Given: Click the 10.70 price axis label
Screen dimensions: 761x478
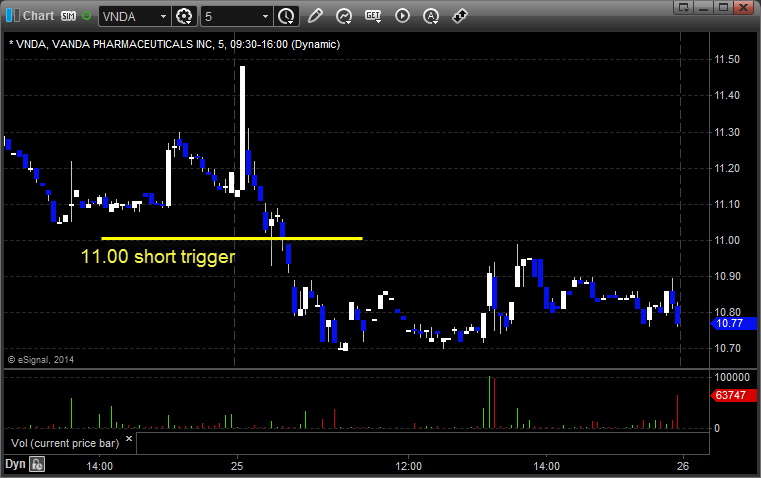Looking at the screenshot, I should (727, 348).
